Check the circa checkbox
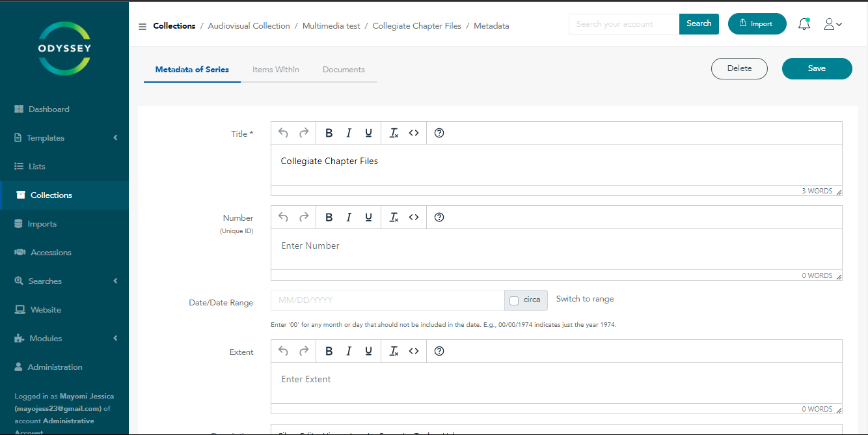868x435 pixels. coord(514,300)
